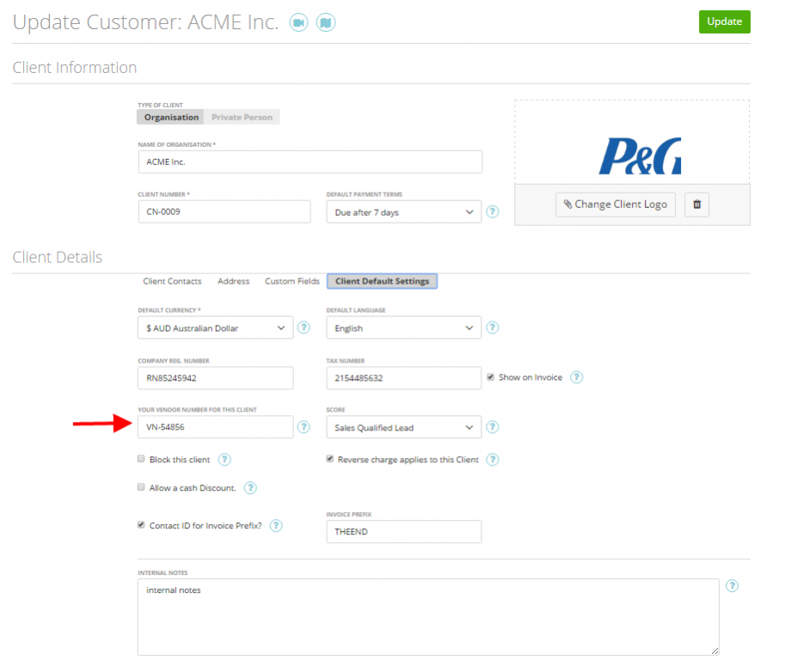The height and width of the screenshot is (672, 791).
Task: Open help icon next to Default Payment Terms
Action: [x=492, y=211]
